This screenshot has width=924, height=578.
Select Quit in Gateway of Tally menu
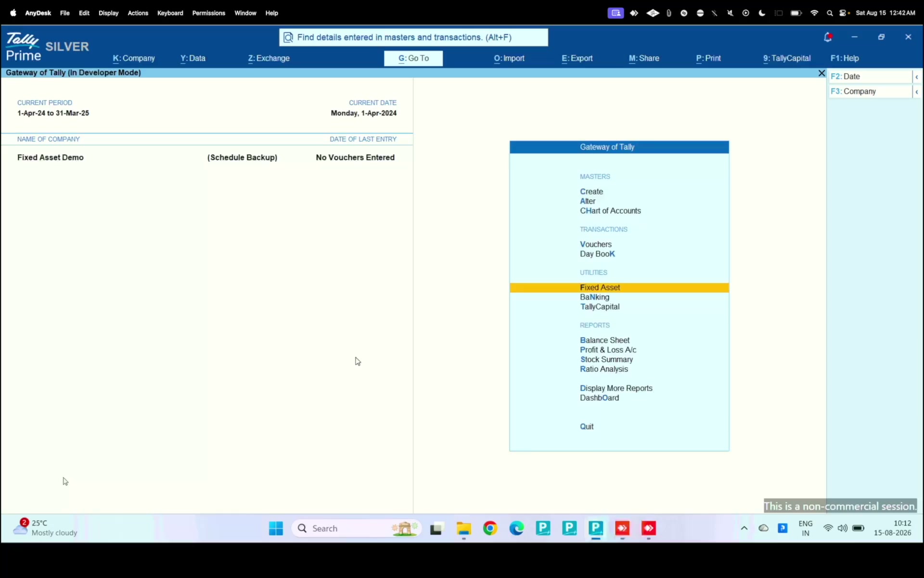(587, 427)
